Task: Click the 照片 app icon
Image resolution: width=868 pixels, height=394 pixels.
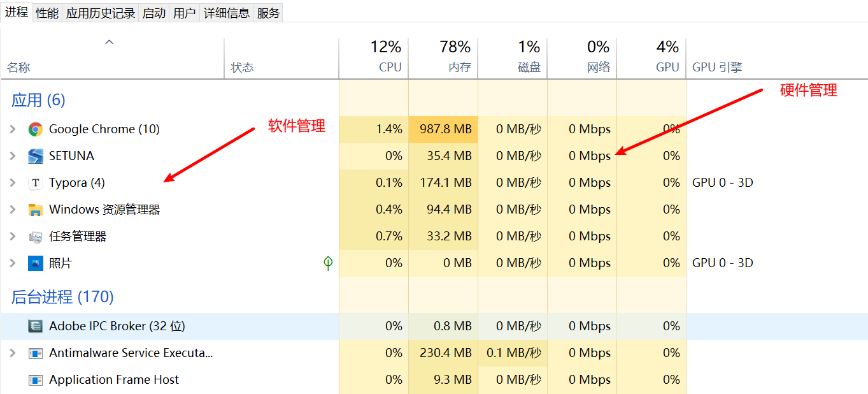Action: [x=35, y=263]
